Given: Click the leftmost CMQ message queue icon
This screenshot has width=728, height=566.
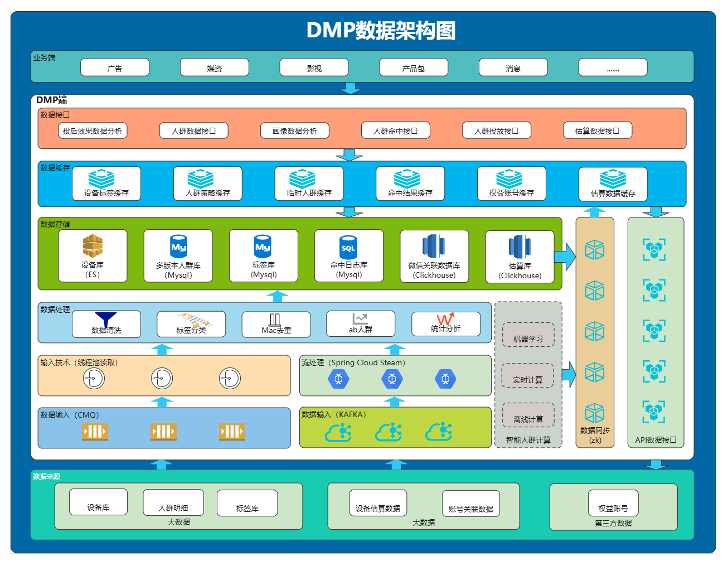Looking at the screenshot, I should pos(95,431).
